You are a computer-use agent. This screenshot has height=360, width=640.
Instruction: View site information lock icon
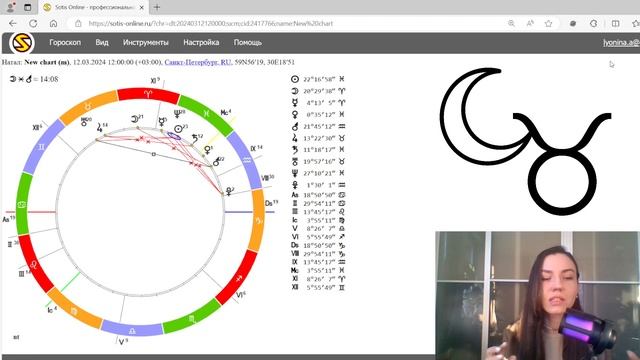point(78,23)
